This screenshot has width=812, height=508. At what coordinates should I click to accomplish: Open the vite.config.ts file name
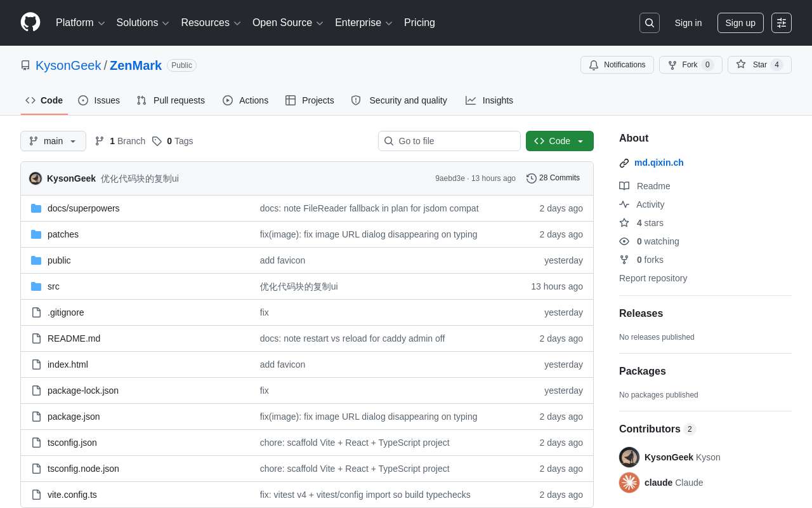[72, 495]
